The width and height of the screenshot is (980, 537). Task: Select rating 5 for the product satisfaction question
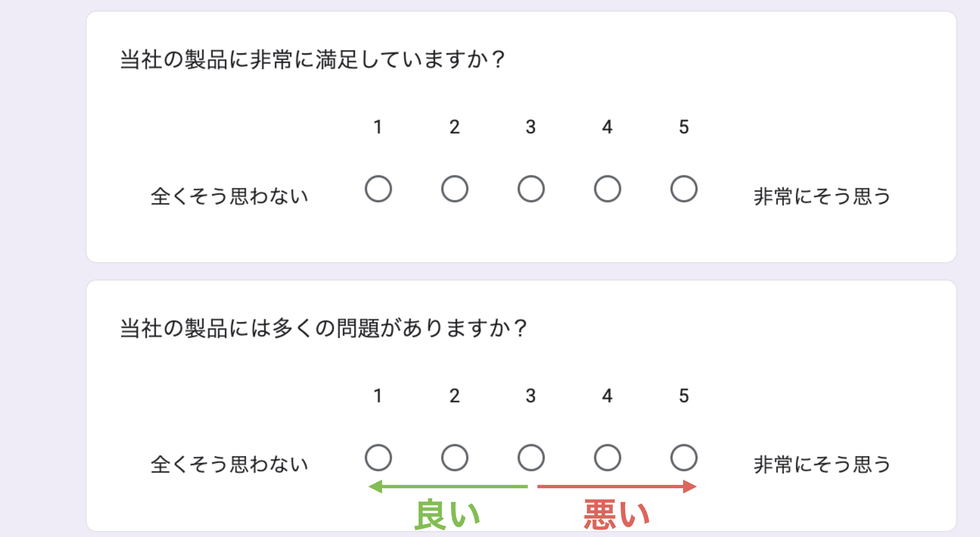tap(684, 189)
